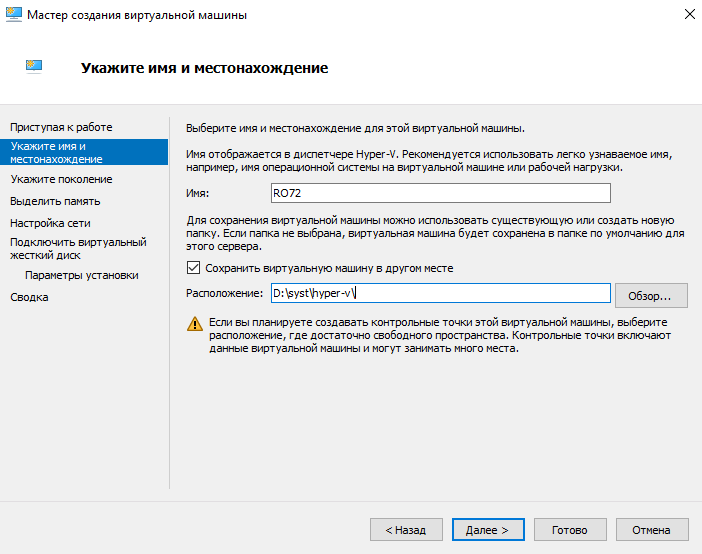Select 'Подключить виртуальный жесткий диск' step
Image resolution: width=702 pixels, height=554 pixels.
pos(78,248)
